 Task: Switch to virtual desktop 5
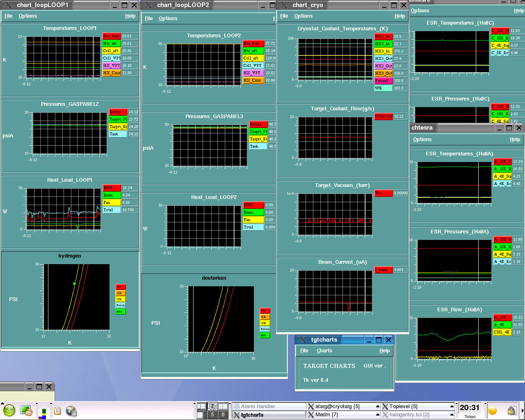[x=212, y=415]
